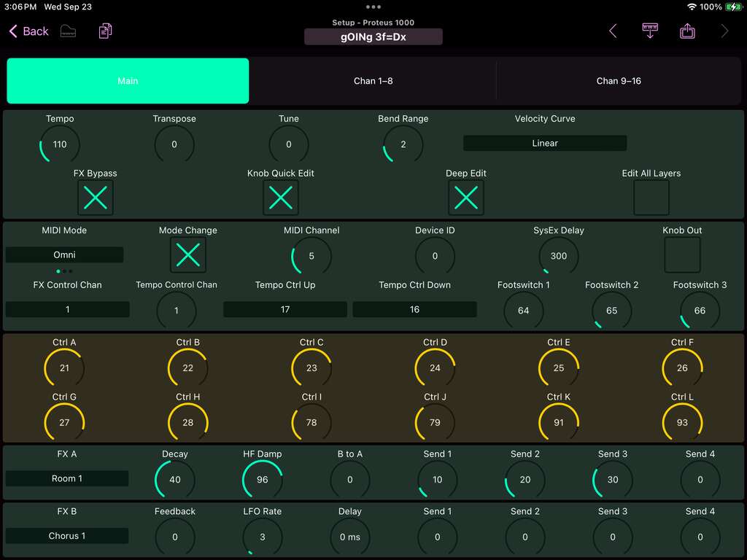Click the LFO Rate knob
The width and height of the screenshot is (747, 560).
coord(263,537)
